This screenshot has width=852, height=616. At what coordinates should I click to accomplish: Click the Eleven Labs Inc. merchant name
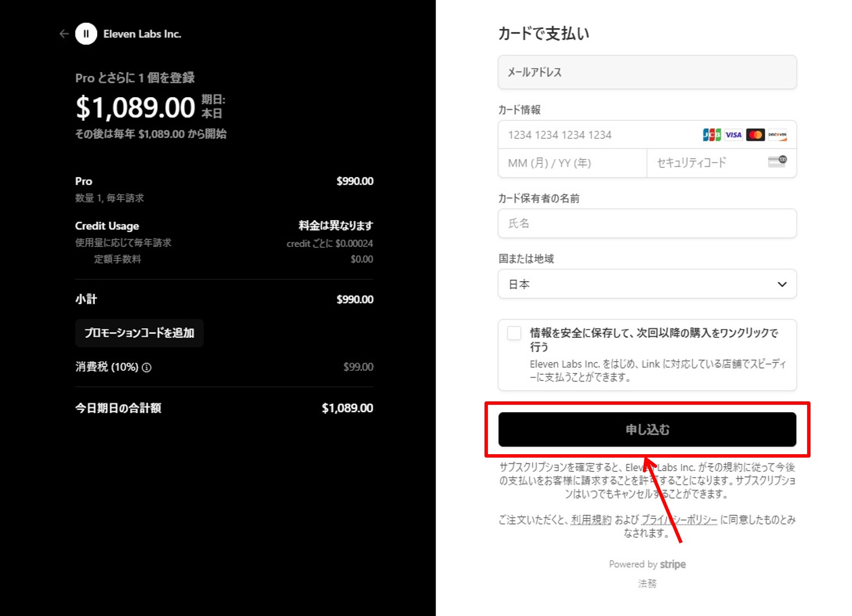142,34
